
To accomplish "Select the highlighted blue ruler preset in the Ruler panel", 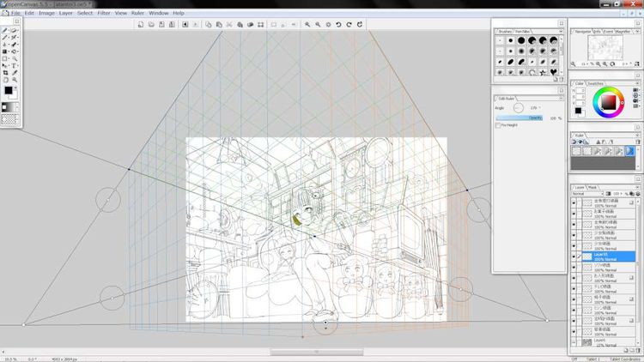I will click(x=629, y=152).
